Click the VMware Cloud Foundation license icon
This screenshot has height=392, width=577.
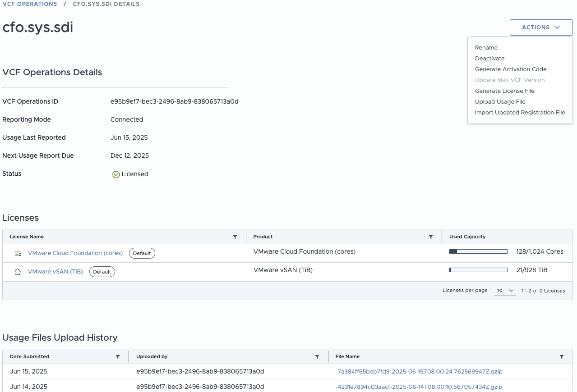[x=18, y=253]
